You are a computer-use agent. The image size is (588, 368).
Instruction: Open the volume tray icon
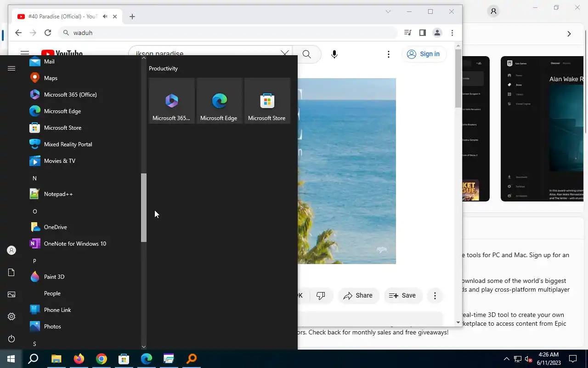point(529,359)
